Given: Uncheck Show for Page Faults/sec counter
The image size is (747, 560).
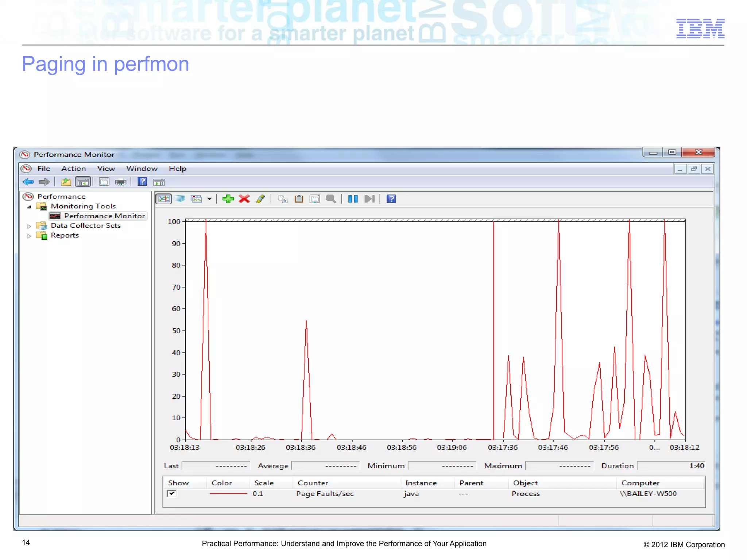Looking at the screenshot, I should (171, 494).
